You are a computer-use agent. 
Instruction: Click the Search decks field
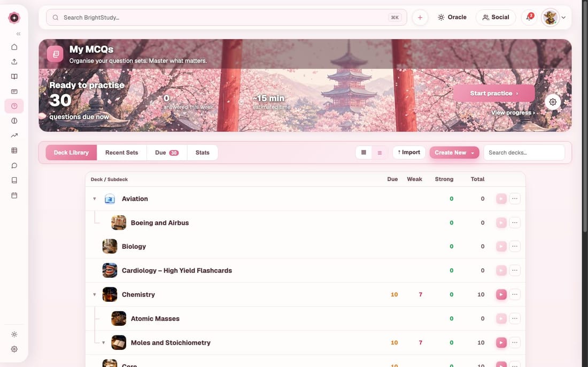tap(524, 153)
